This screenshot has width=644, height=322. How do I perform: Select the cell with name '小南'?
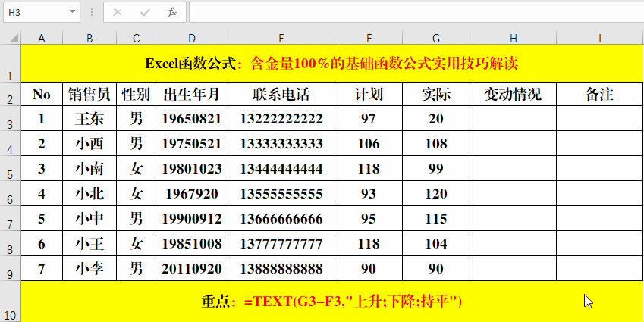[x=90, y=169]
